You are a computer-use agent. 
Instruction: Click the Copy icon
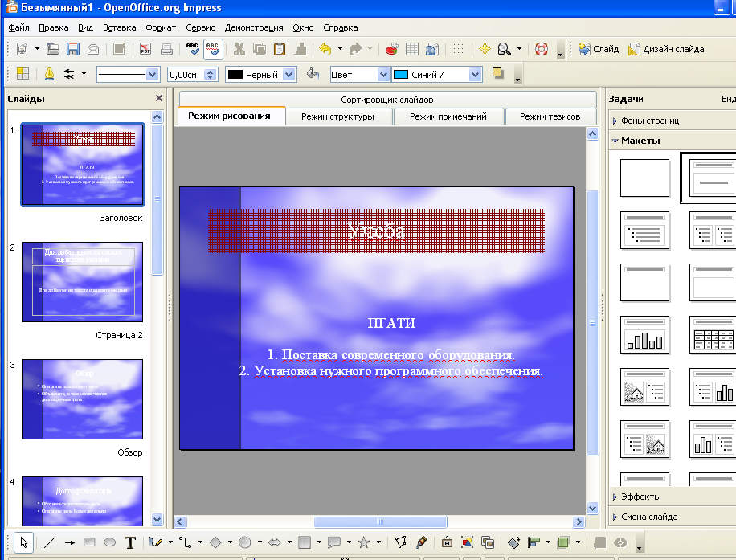(x=259, y=49)
